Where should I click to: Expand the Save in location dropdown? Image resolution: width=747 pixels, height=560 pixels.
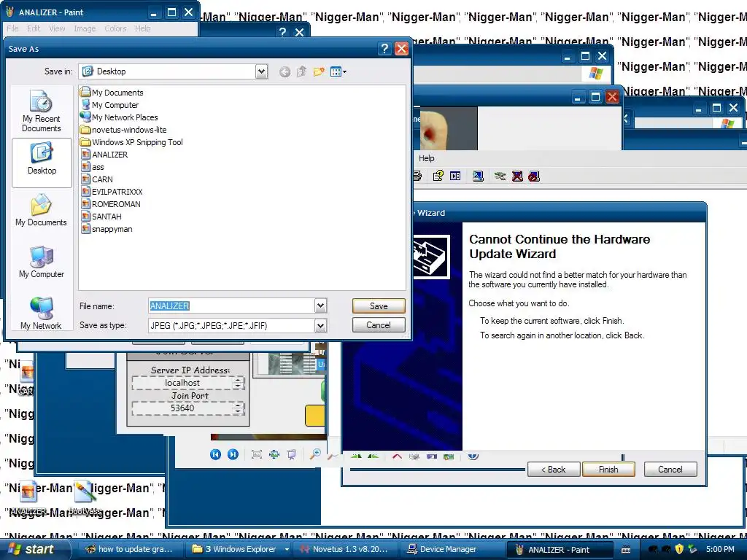[261, 71]
